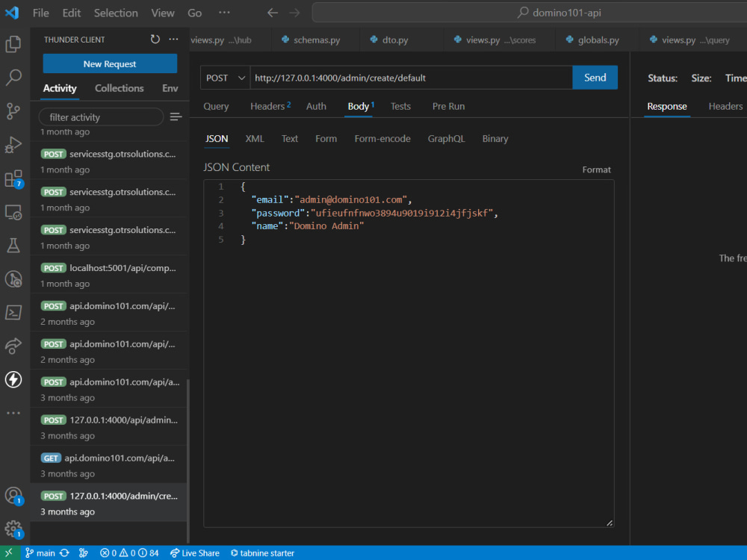
Task: Open the VS Code logo icon
Action: 12,13
